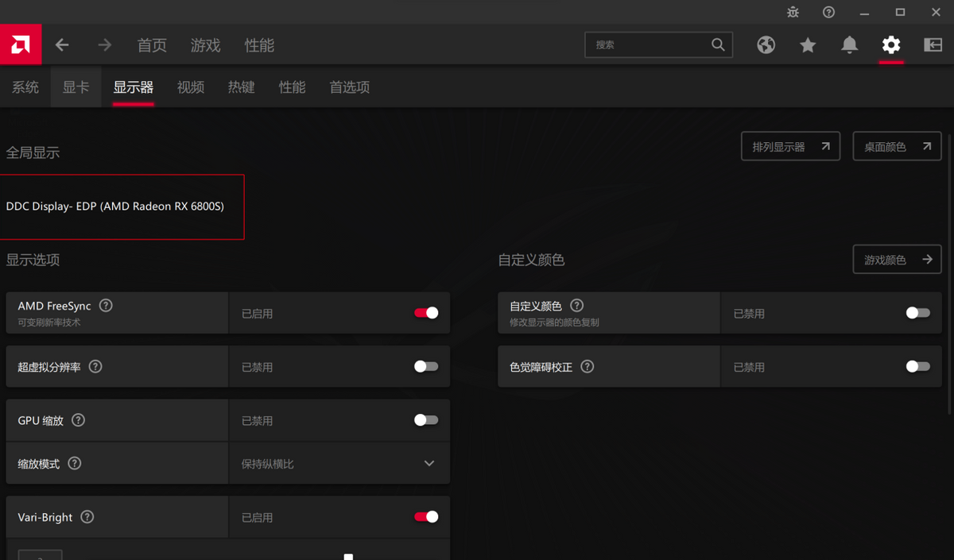Open the 首页 menu
The image size is (954, 560).
(x=152, y=45)
